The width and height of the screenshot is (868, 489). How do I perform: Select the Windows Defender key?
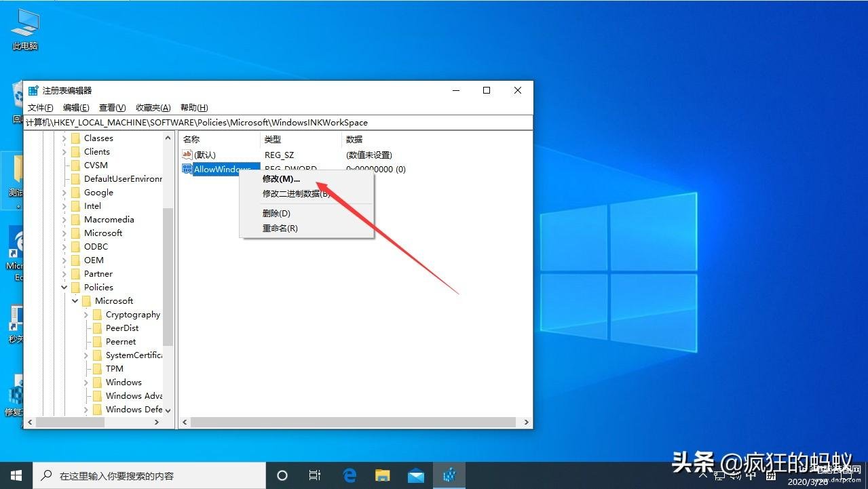click(134, 410)
